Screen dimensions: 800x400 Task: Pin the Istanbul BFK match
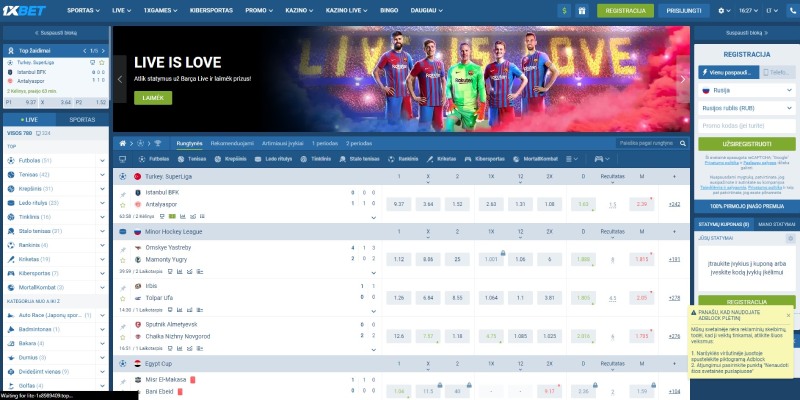[x=122, y=194]
